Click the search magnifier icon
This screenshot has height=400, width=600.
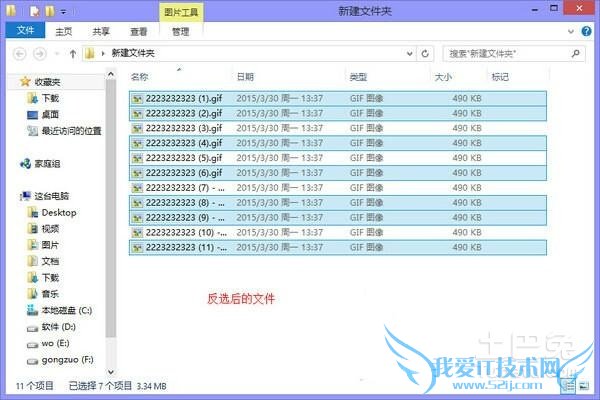(x=576, y=54)
